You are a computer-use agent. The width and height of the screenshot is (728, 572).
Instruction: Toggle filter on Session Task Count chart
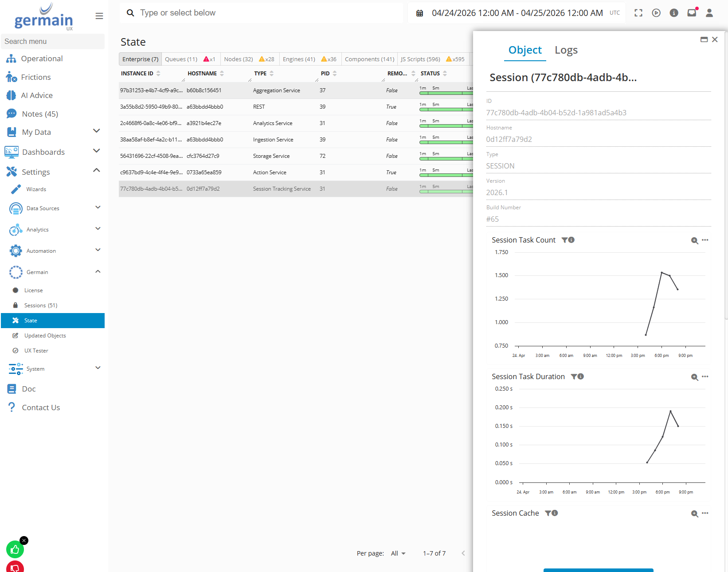pos(565,240)
